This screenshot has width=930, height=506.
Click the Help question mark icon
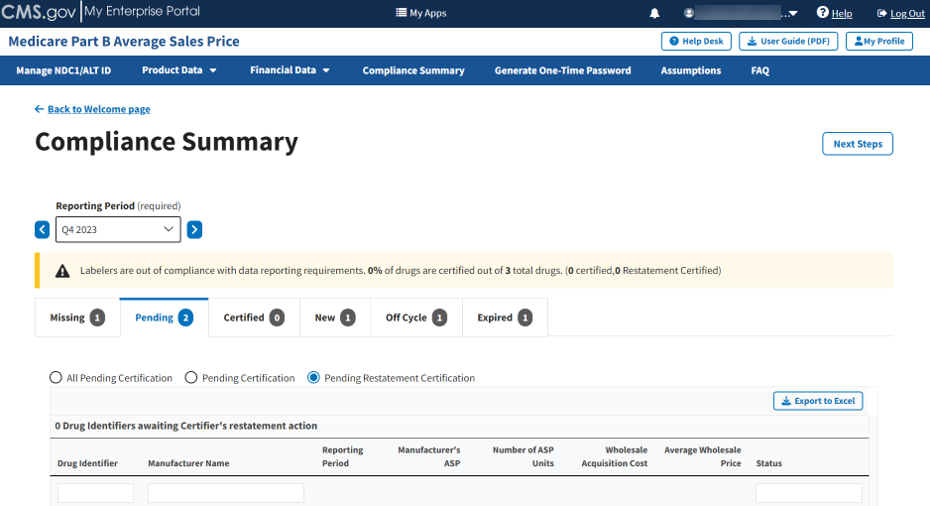pos(822,13)
